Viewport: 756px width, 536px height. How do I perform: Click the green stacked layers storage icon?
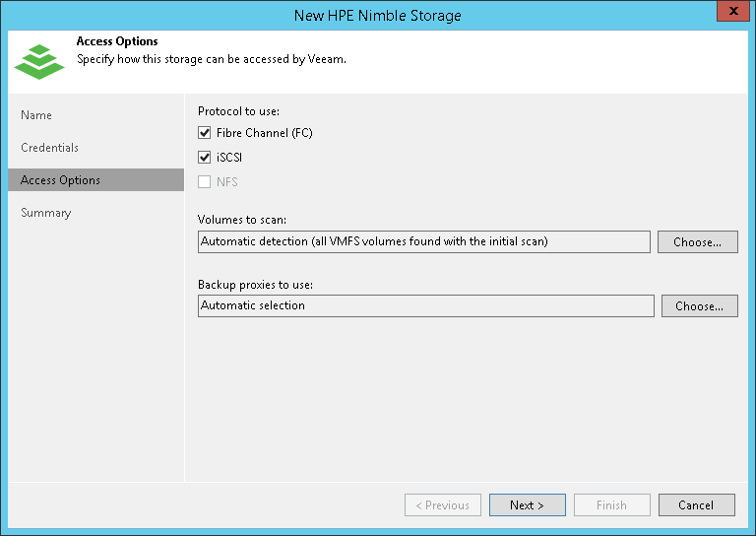pyautogui.click(x=38, y=60)
